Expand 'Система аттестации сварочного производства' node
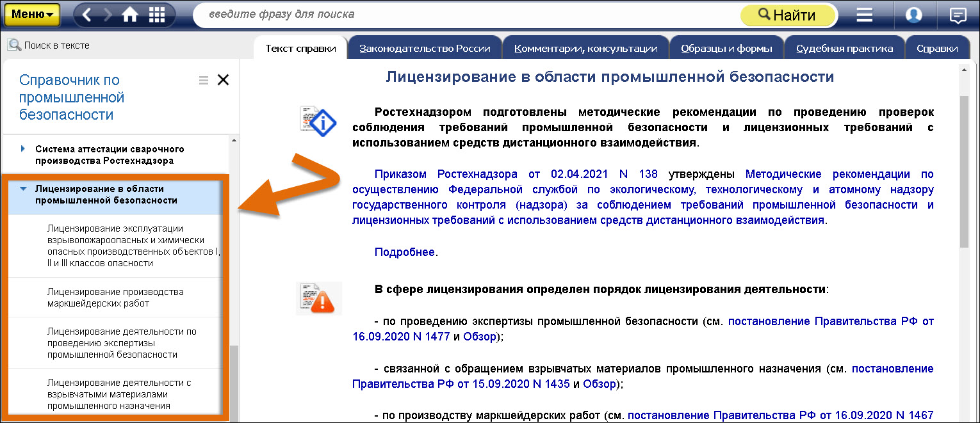This screenshot has width=980, height=423. pyautogui.click(x=23, y=149)
